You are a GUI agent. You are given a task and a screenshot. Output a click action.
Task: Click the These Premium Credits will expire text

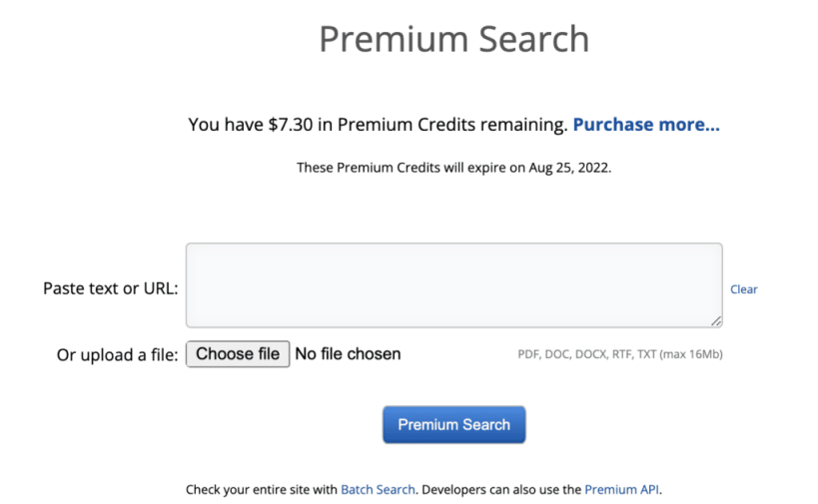pyautogui.click(x=402, y=168)
